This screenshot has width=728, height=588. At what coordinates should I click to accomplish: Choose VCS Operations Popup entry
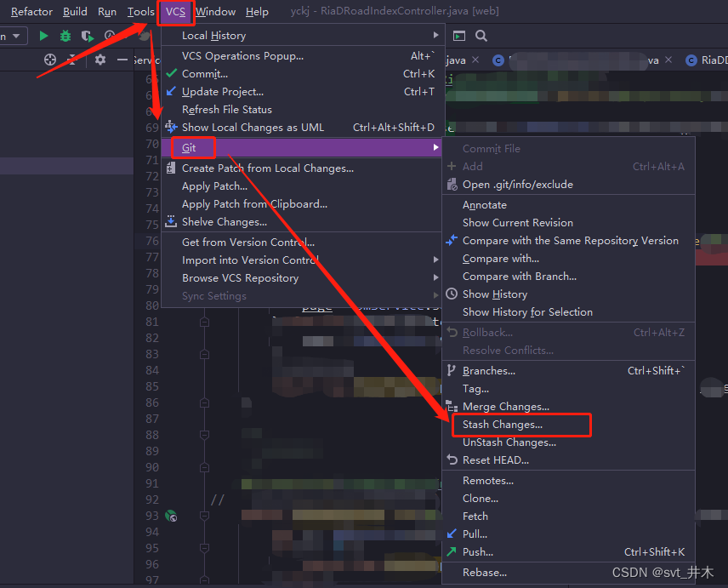coord(303,55)
